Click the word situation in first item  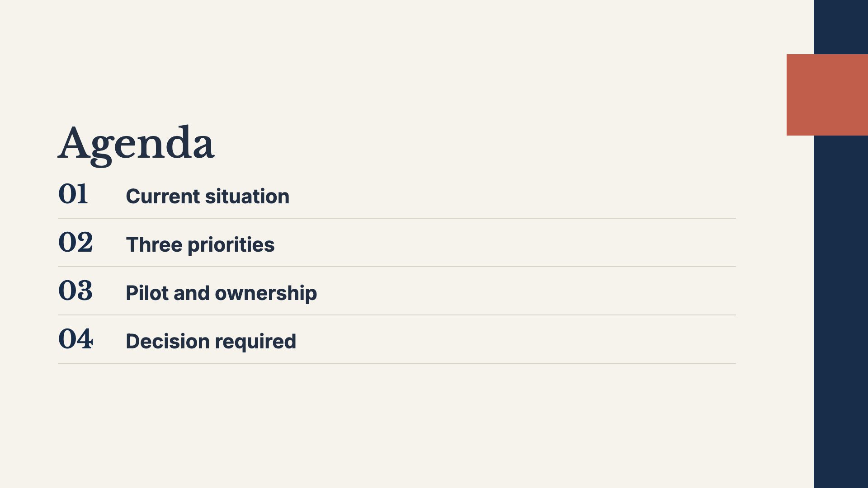coord(247,197)
